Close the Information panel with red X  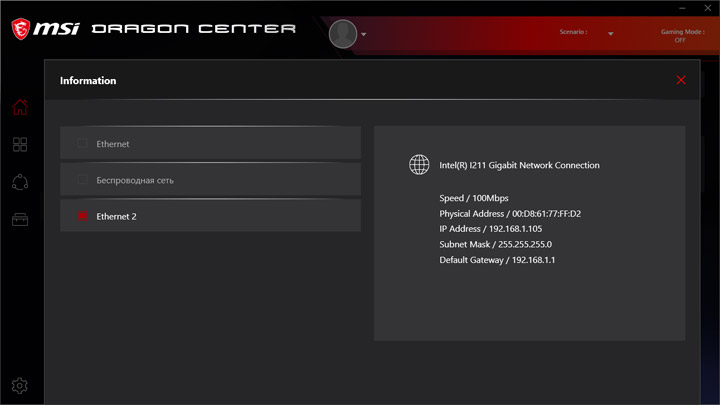(x=681, y=80)
